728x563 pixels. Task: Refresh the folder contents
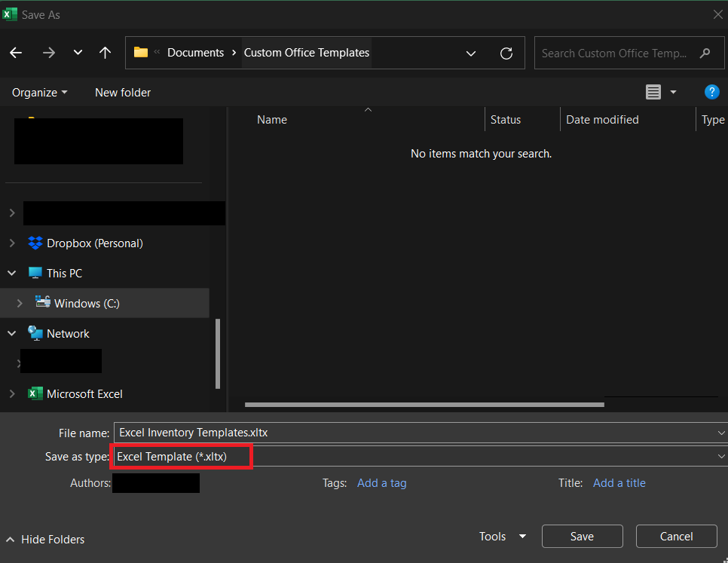(506, 54)
